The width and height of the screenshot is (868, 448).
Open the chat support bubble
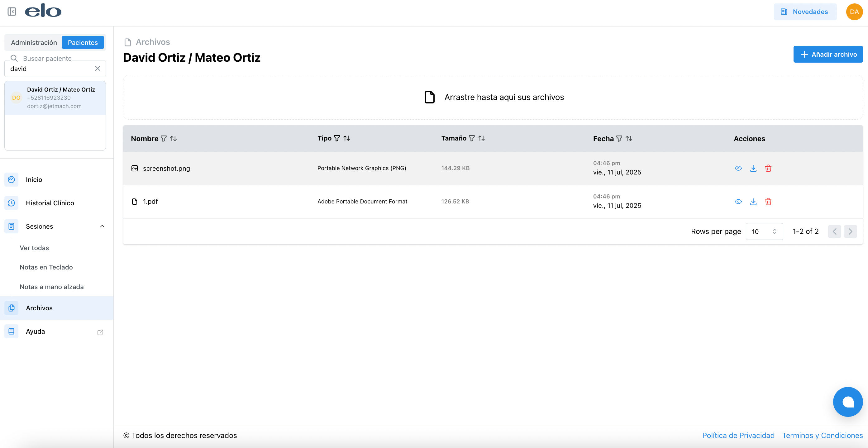[x=847, y=402]
